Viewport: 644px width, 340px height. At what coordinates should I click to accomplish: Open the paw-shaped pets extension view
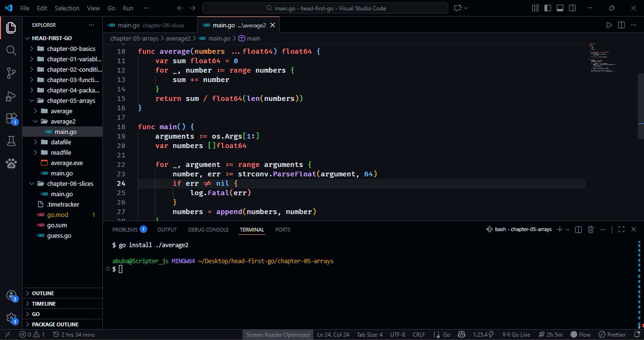tap(11, 164)
